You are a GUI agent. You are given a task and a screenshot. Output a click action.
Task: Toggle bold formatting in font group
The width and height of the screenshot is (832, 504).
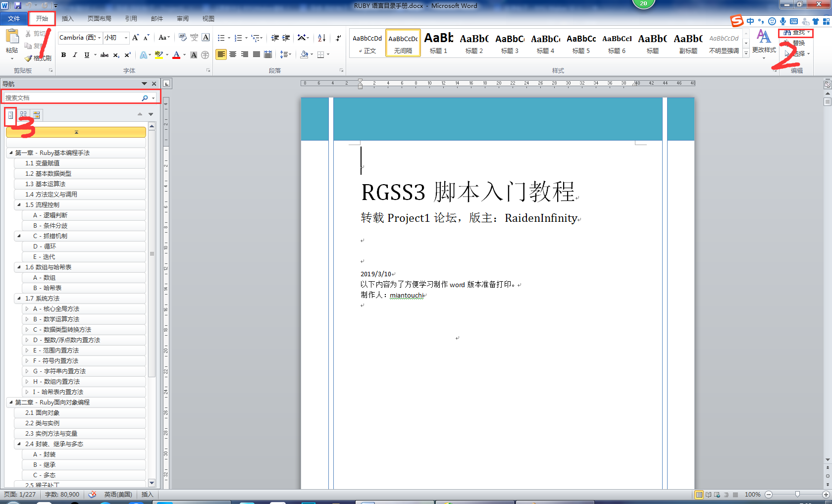point(63,55)
